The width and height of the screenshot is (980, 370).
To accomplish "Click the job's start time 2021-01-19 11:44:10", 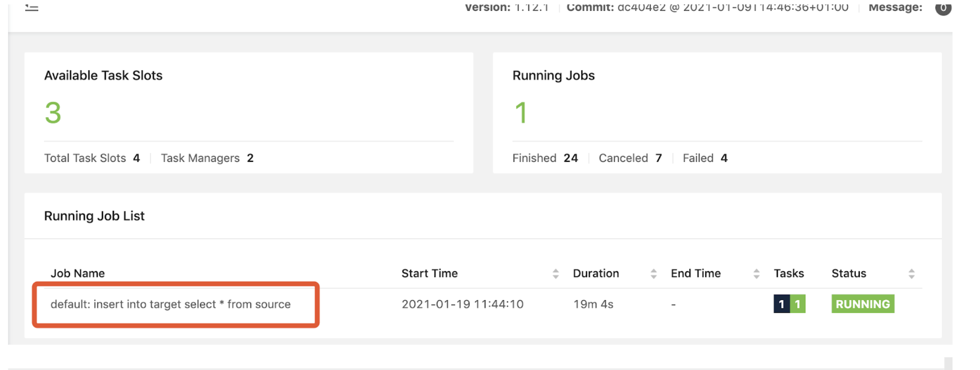I will coord(462,304).
